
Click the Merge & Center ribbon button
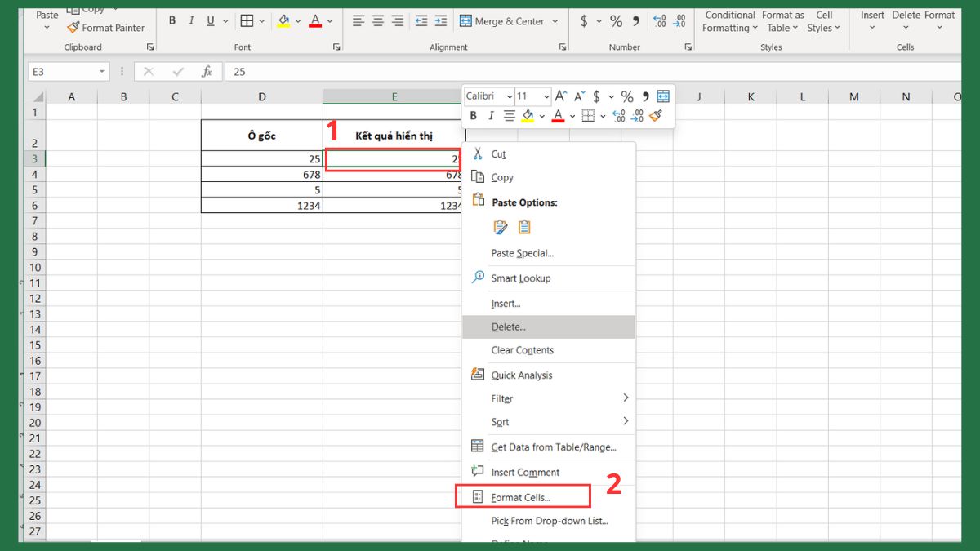(x=501, y=21)
